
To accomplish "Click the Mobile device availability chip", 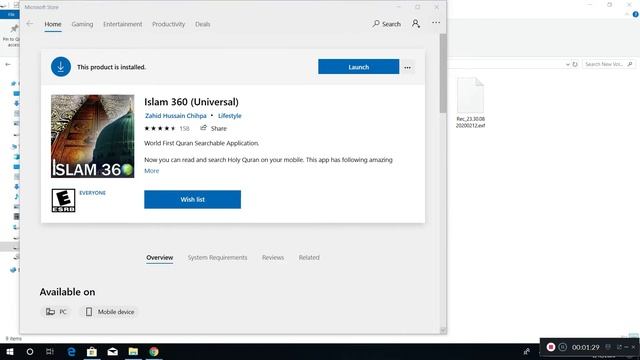I will pos(110,312).
